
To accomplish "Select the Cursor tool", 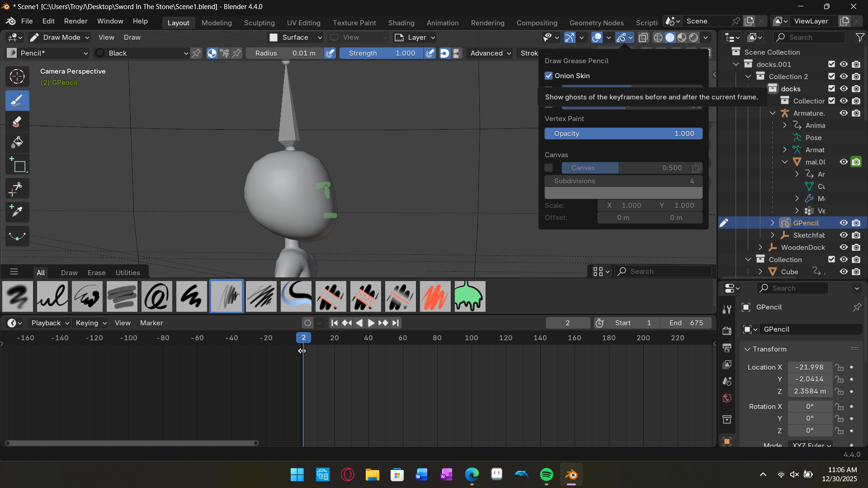I will pyautogui.click(x=17, y=76).
